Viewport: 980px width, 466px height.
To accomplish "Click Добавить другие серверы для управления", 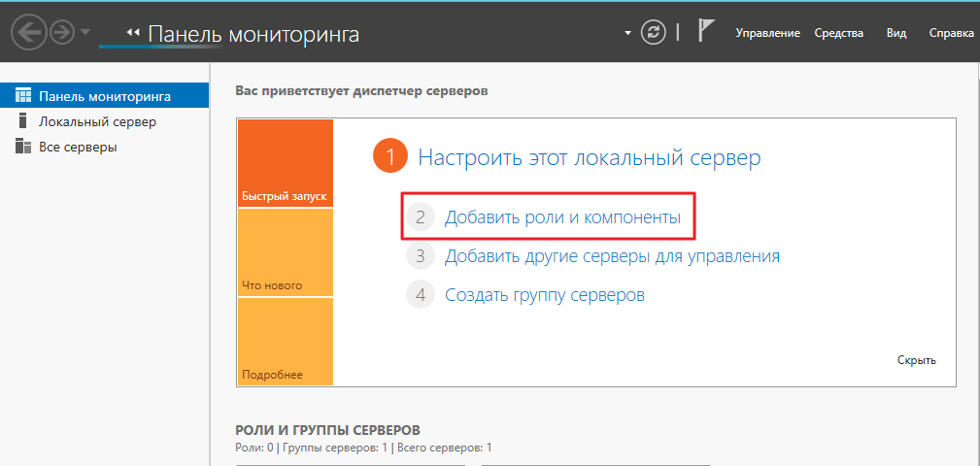I will [612, 256].
